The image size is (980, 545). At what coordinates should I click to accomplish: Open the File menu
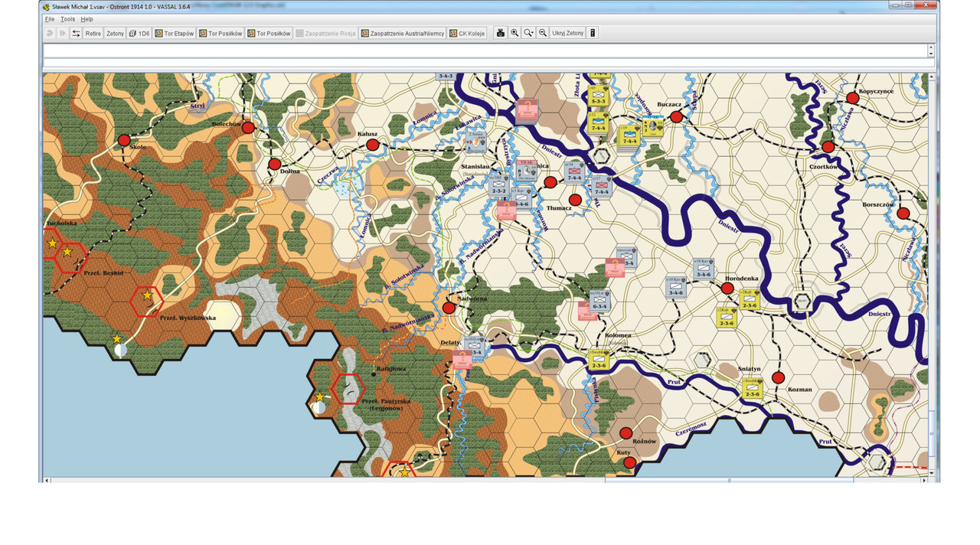click(49, 19)
